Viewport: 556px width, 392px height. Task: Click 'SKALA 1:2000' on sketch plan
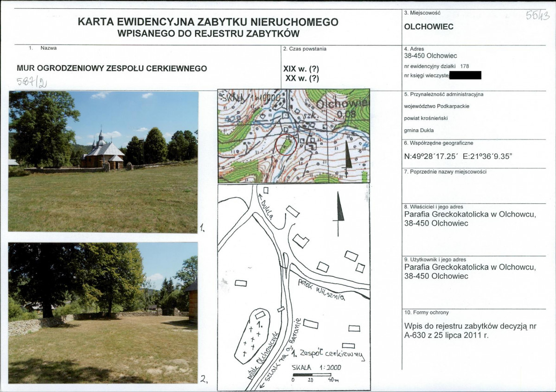(x=316, y=367)
